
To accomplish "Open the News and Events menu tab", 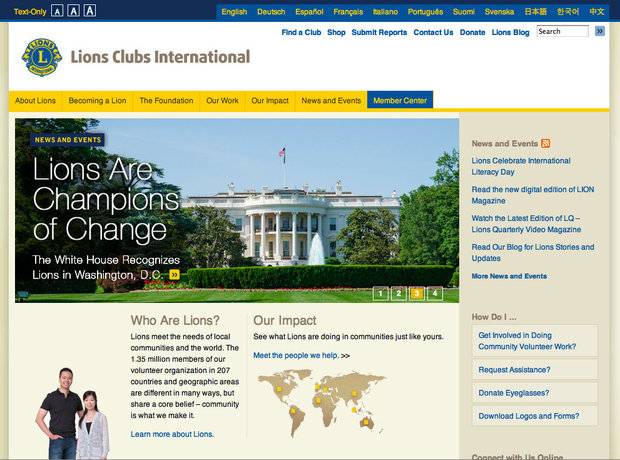I will (331, 101).
